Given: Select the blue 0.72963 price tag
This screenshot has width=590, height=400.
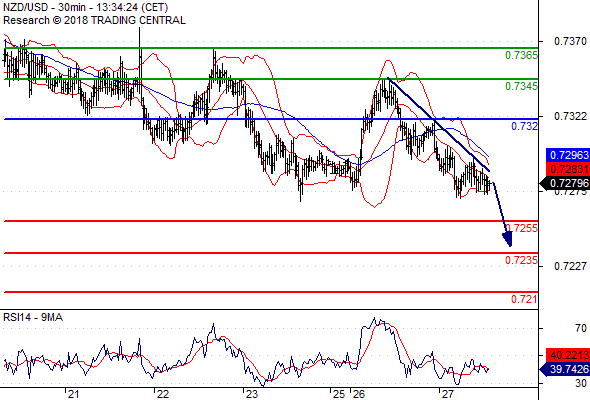Looking at the screenshot, I should pyautogui.click(x=568, y=155).
